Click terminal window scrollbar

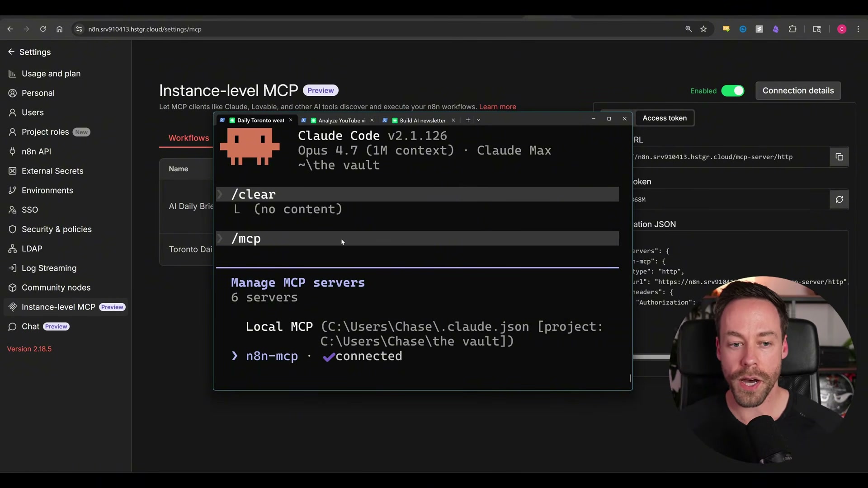630,378
